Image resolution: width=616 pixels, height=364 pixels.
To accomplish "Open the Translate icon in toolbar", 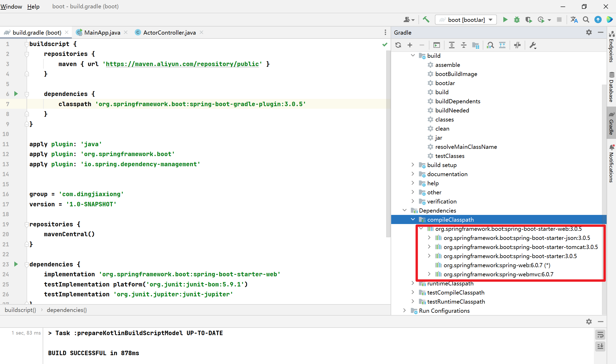I will (574, 20).
